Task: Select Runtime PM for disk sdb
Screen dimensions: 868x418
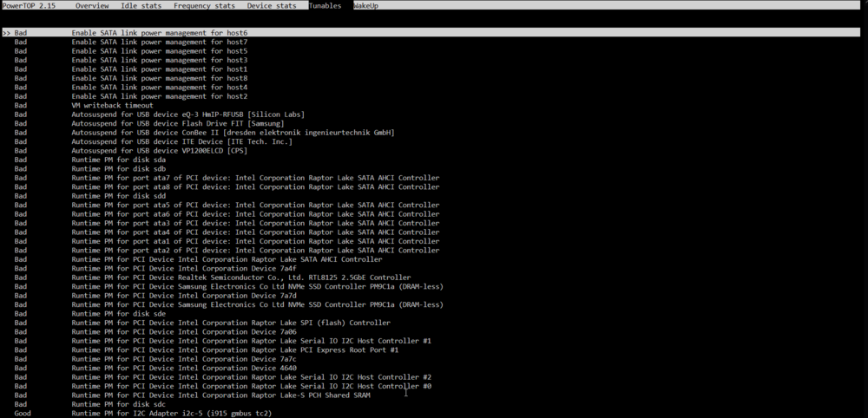Action: (89, 168)
